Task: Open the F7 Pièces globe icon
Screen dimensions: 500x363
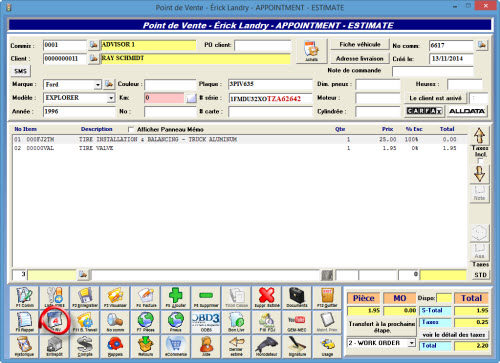Action: pos(146,322)
